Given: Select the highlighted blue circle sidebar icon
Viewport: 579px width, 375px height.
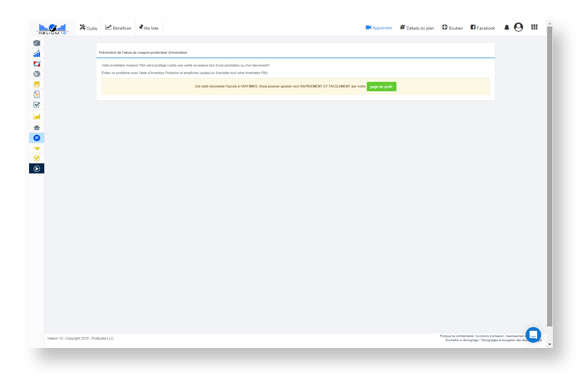Looking at the screenshot, I should pos(37,138).
